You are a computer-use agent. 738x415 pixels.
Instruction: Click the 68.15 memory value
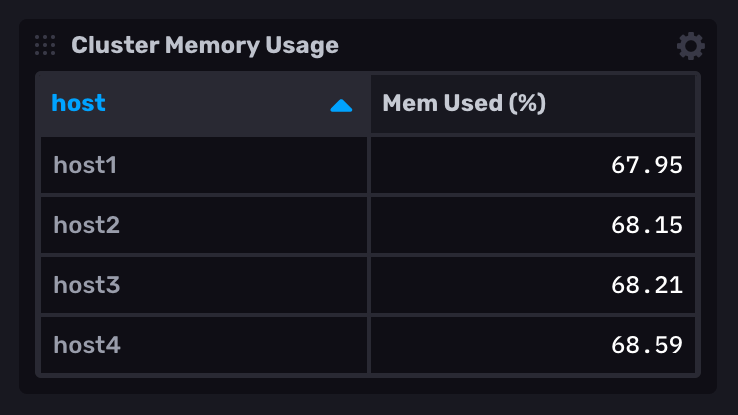click(646, 225)
